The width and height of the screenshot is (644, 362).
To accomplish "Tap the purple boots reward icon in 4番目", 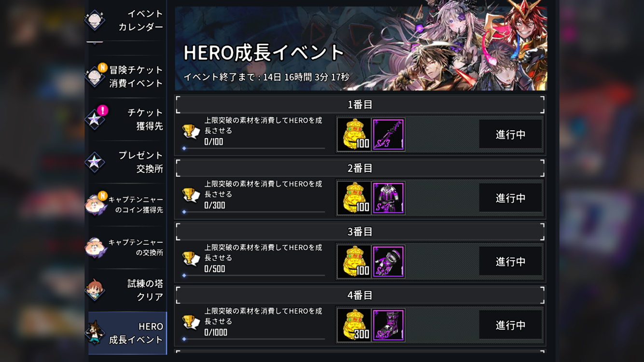I will (388, 325).
